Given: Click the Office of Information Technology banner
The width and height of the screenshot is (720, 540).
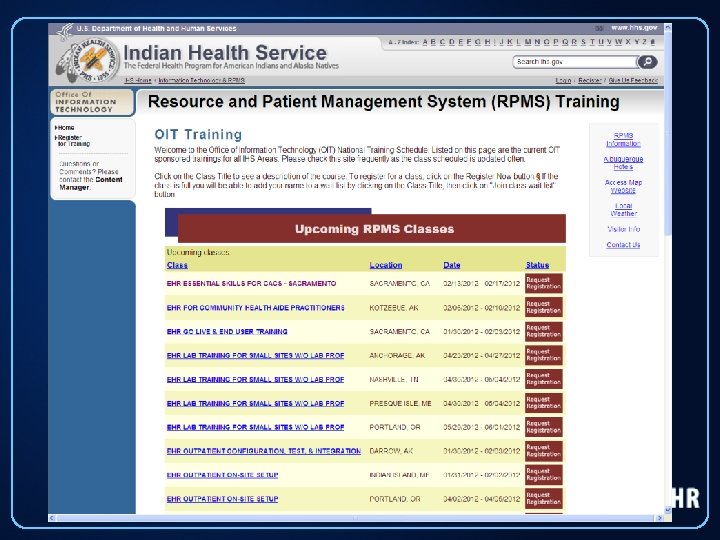Looking at the screenshot, I should (x=92, y=102).
